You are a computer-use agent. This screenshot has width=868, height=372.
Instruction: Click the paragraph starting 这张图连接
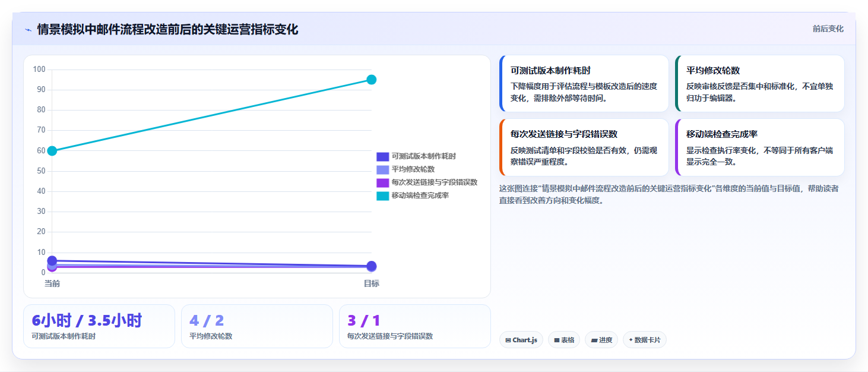(669, 194)
